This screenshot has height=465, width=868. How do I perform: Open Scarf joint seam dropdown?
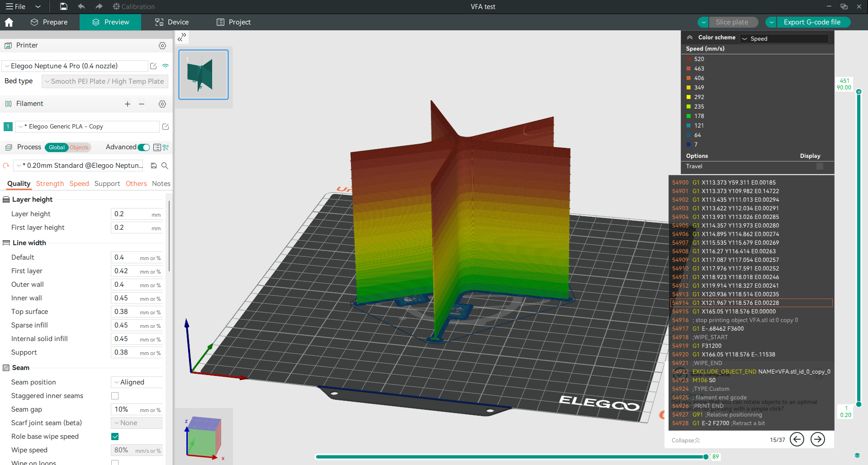pos(137,423)
